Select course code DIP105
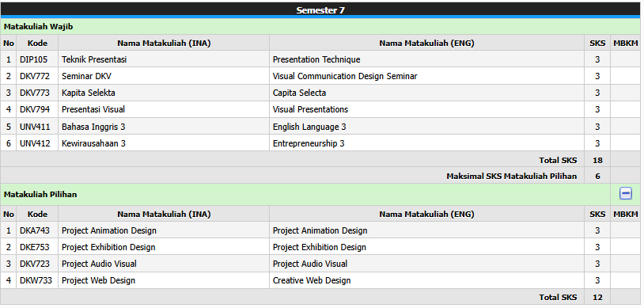 [x=34, y=59]
